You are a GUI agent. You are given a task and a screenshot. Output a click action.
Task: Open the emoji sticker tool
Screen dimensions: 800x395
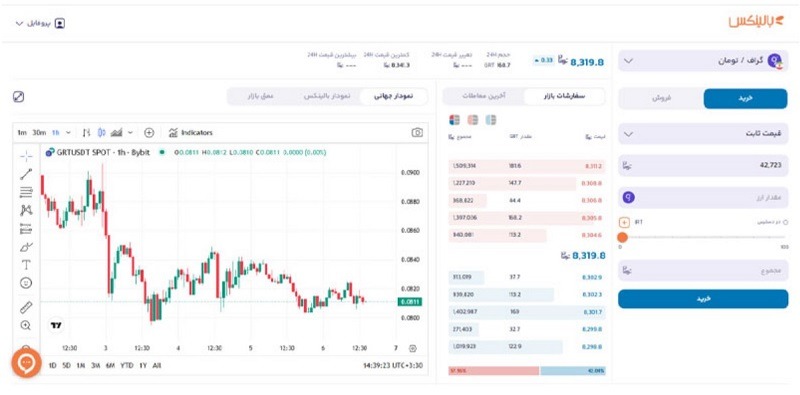[26, 282]
